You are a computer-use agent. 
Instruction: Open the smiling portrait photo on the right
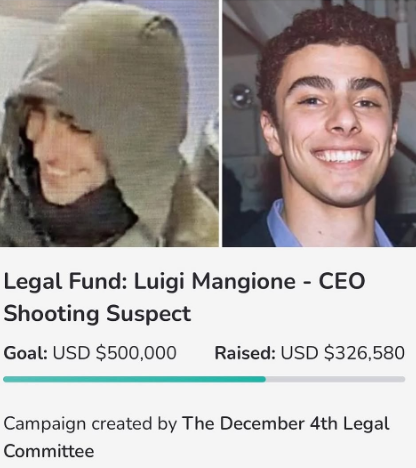click(319, 123)
